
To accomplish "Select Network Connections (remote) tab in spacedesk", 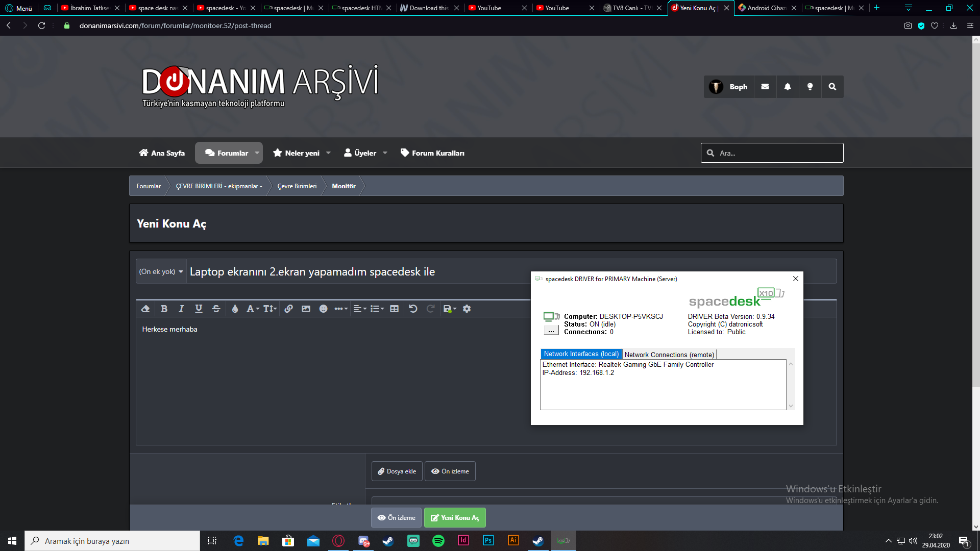I will coord(669,355).
